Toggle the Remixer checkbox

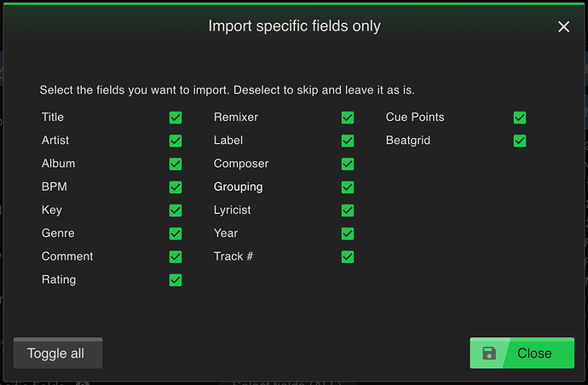[x=348, y=118]
